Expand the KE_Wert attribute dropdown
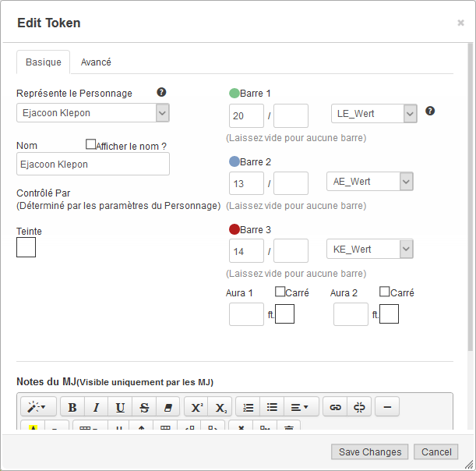Image resolution: width=476 pixels, height=471 pixels. coord(369,250)
